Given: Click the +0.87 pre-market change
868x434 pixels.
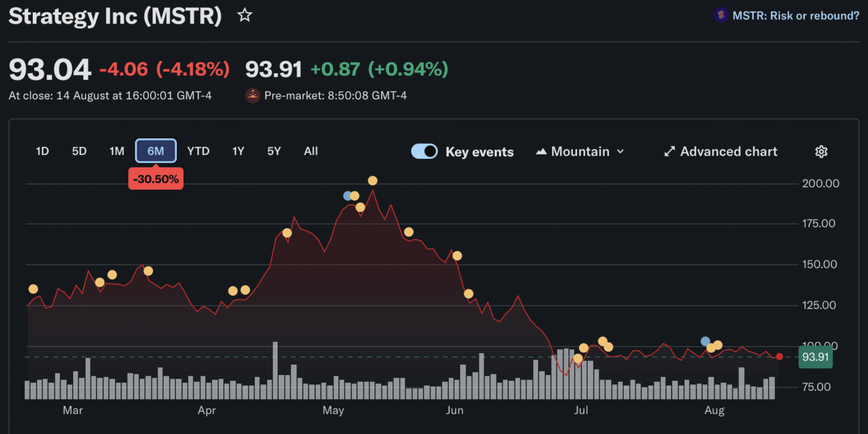Looking at the screenshot, I should tap(335, 69).
